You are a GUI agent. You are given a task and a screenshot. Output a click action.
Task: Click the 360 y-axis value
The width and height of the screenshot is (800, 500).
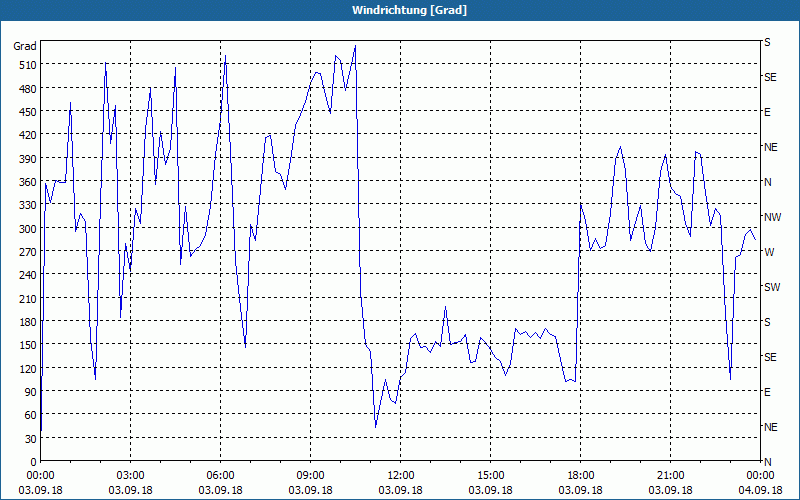28,182
